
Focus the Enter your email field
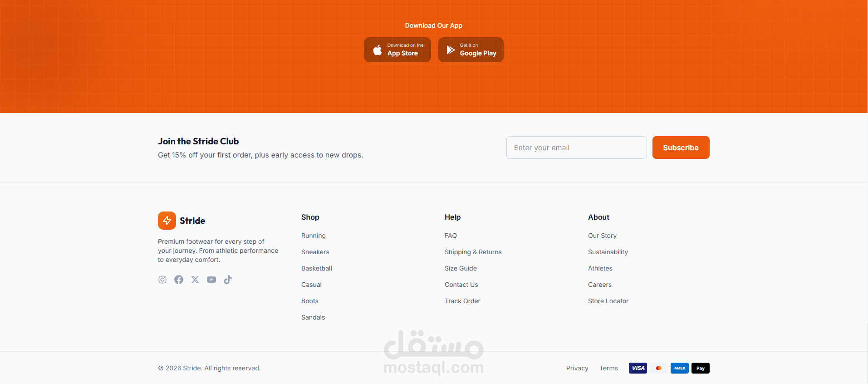click(577, 148)
